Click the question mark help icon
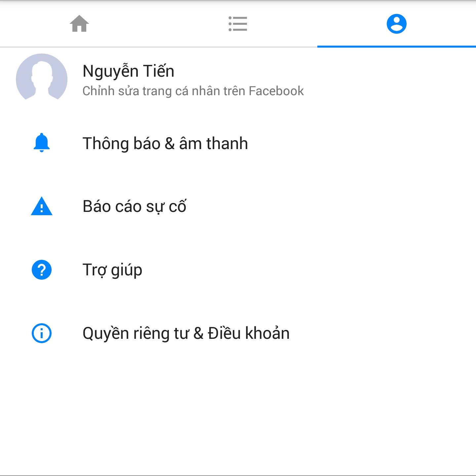476x476 pixels. [42, 270]
